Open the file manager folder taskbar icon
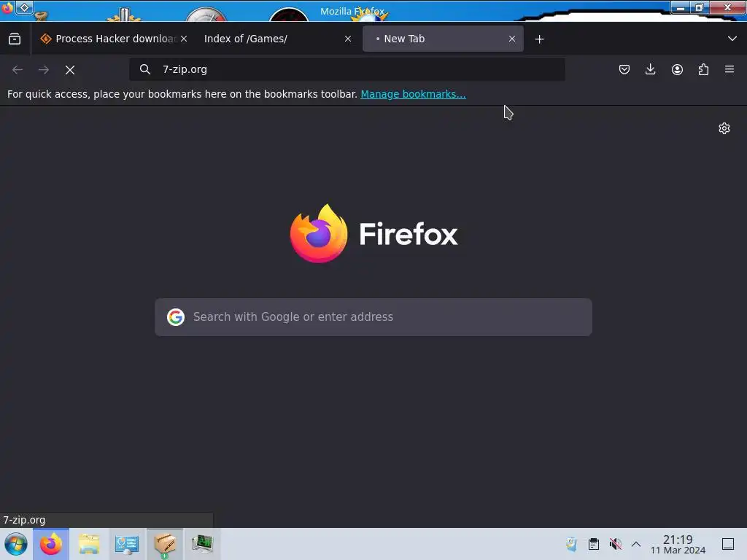747x560 pixels. tap(88, 544)
